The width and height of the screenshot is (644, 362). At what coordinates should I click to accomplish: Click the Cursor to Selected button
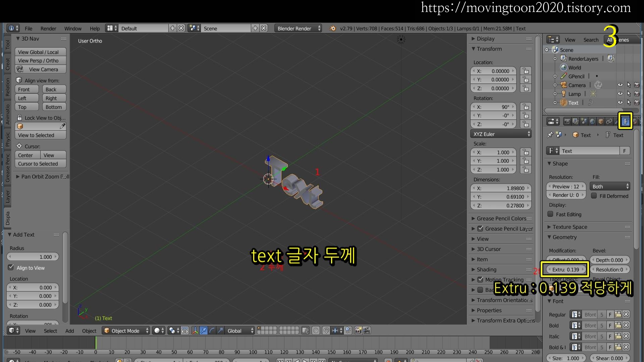point(40,164)
